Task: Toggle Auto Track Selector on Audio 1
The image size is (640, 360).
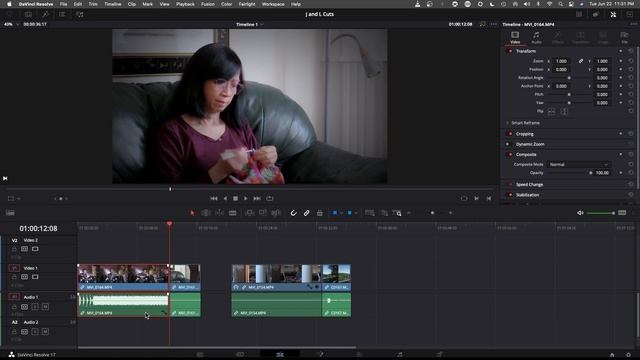Action: click(x=24, y=307)
